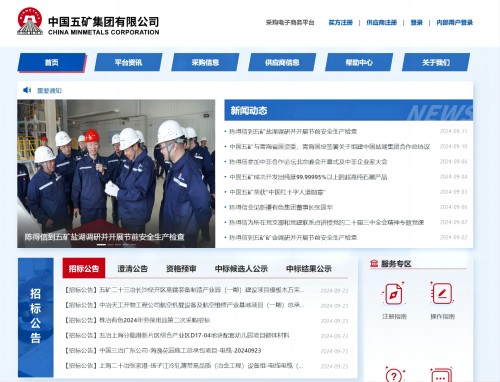Switch to the 资格预审 tab
The image size is (500, 382).
coord(181,269)
